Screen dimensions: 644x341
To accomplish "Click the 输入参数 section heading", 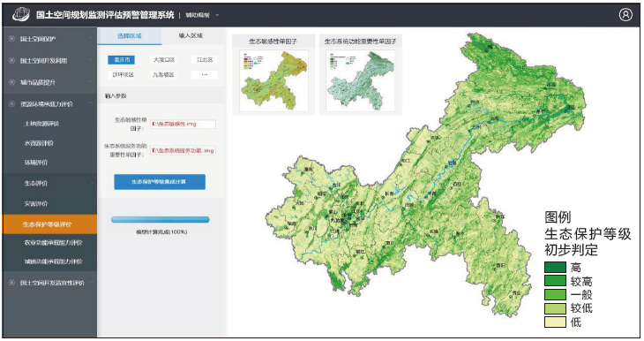I will (x=116, y=95).
